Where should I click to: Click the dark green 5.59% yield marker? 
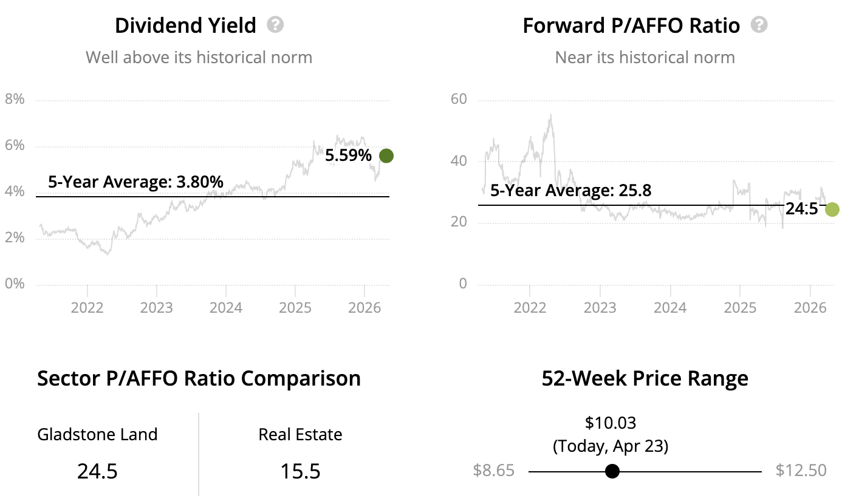(386, 156)
